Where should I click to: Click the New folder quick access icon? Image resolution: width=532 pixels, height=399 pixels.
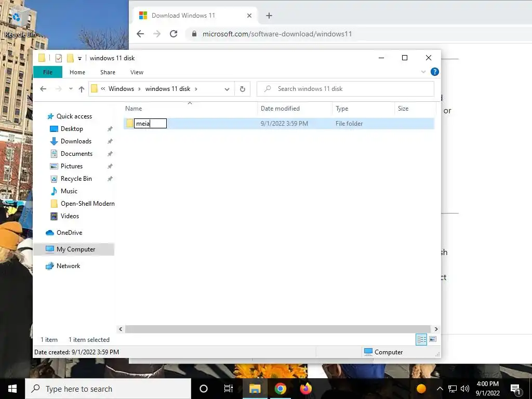[x=70, y=58]
